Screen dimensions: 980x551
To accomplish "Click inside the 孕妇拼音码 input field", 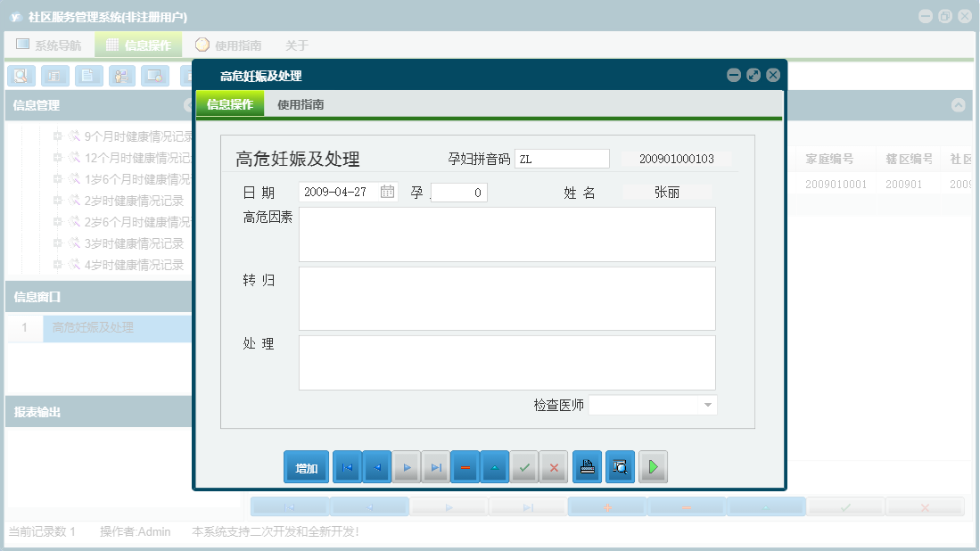I will pyautogui.click(x=562, y=158).
